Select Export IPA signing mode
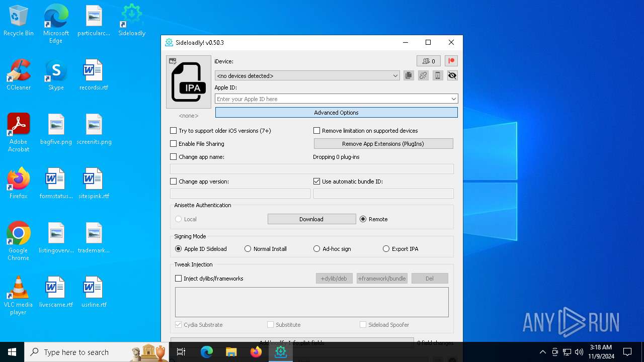 click(x=386, y=249)
